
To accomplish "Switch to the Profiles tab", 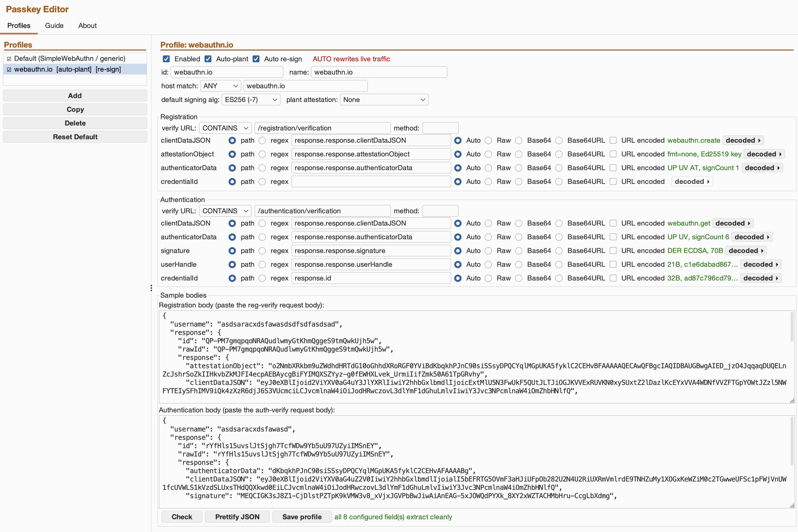I will click(x=19, y=25).
